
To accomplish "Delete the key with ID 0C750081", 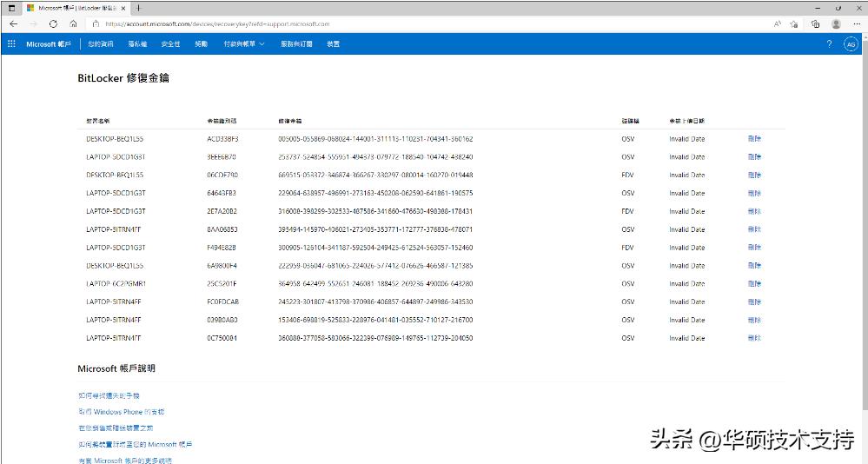I will [x=754, y=338].
